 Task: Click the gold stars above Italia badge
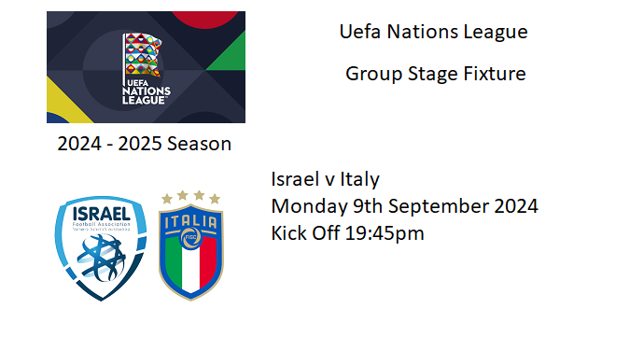[191, 197]
